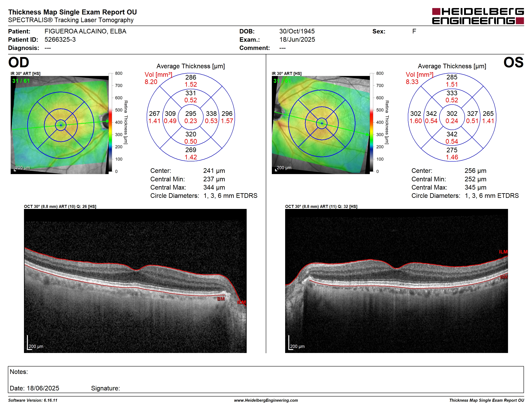Click the large OS eye label
Screen dimensions: 532x411
click(x=513, y=62)
